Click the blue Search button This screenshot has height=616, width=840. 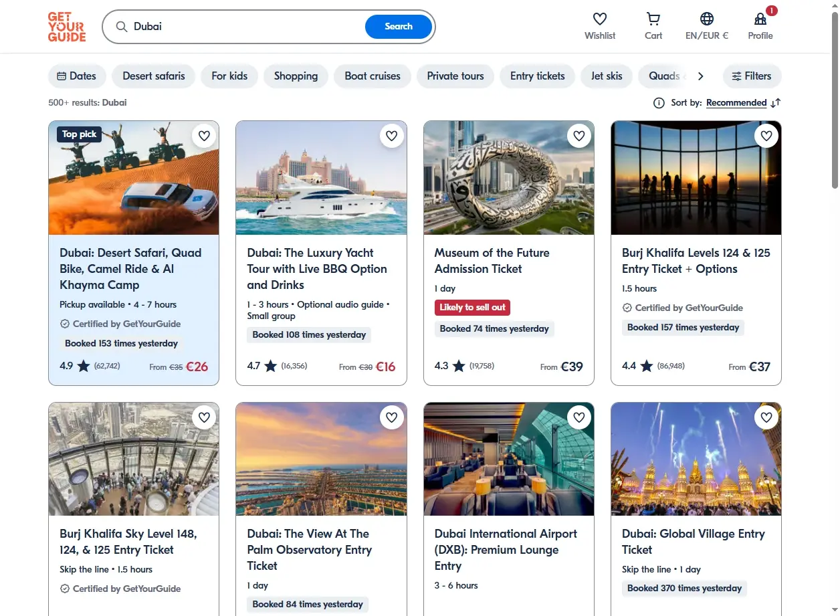click(399, 27)
